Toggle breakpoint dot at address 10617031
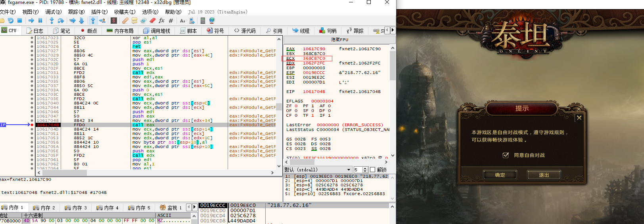 pyautogui.click(x=32, y=73)
